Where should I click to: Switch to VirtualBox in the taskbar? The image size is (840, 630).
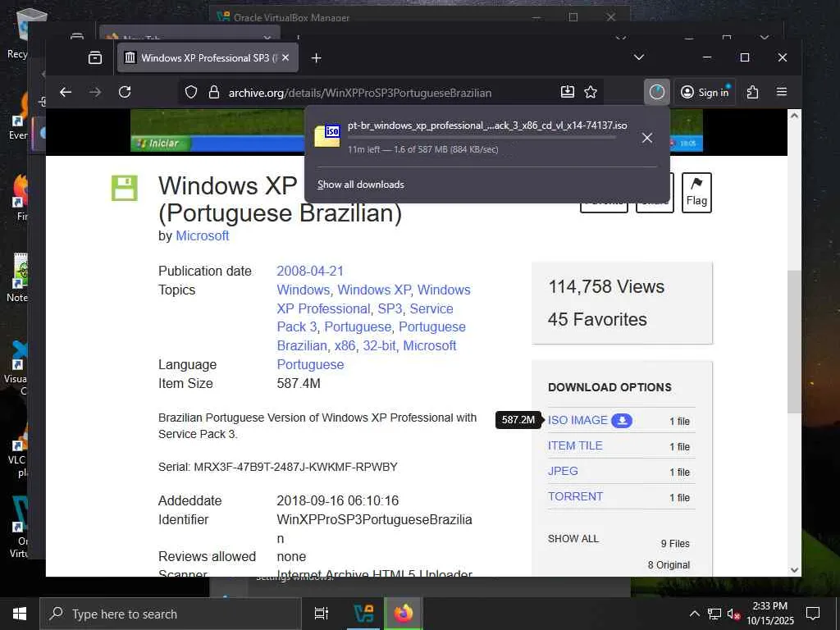coord(363,614)
